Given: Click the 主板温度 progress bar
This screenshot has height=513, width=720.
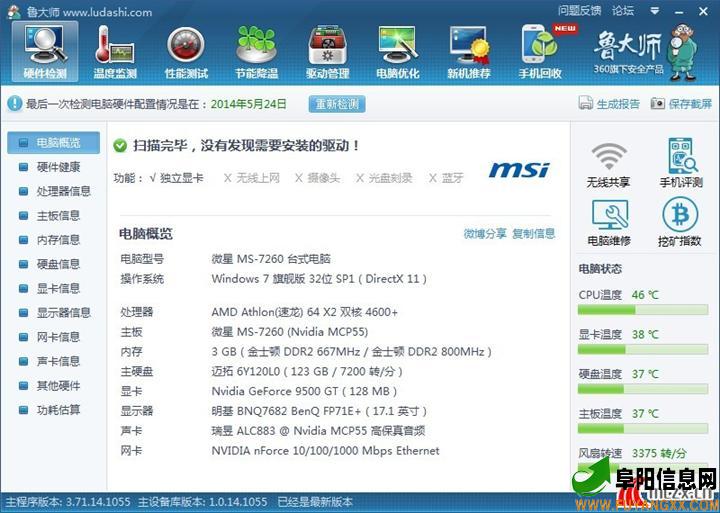Looking at the screenshot, I should click(643, 429).
